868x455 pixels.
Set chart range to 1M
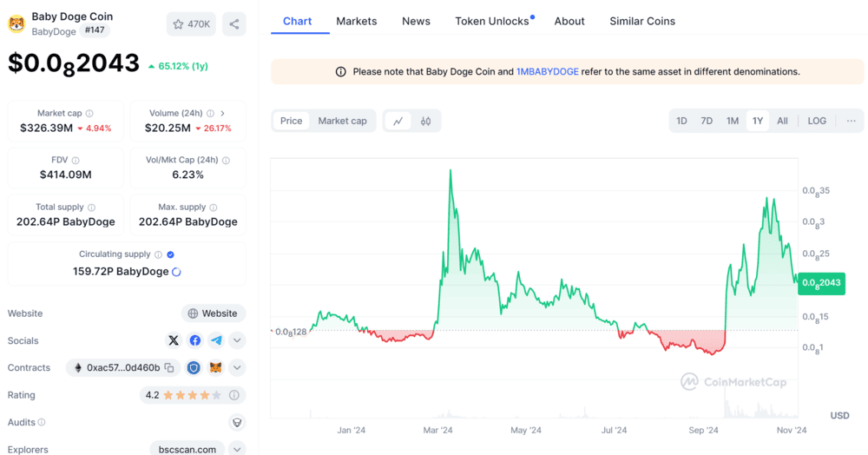point(733,121)
